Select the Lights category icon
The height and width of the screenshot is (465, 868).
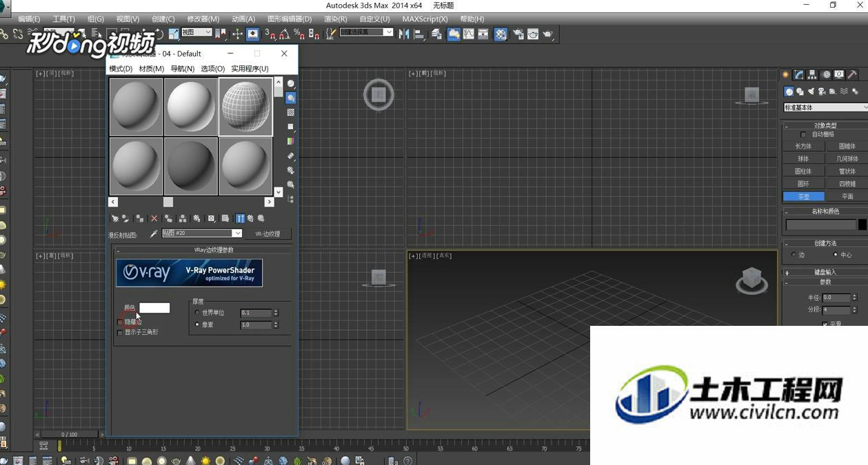click(811, 92)
